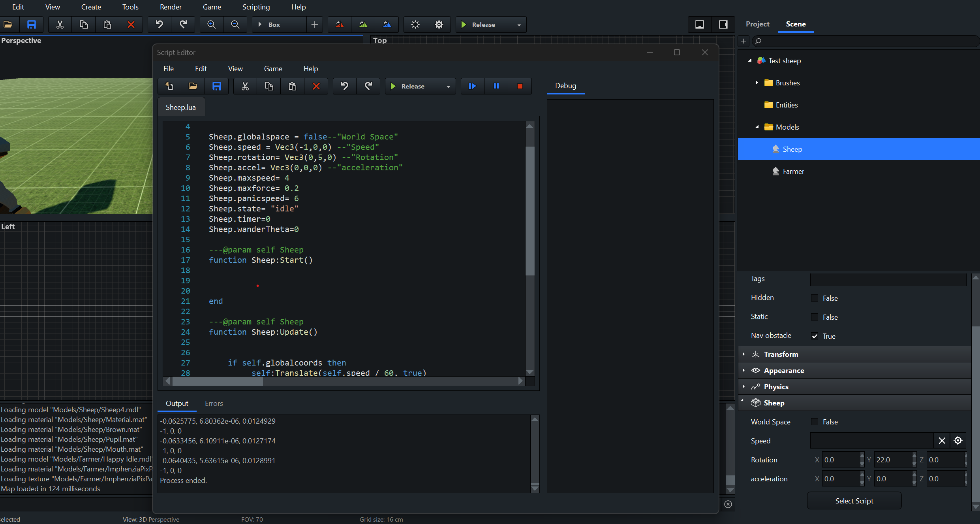Click undo arrow in Script Editor toolbar
The width and height of the screenshot is (980, 524).
[344, 86]
